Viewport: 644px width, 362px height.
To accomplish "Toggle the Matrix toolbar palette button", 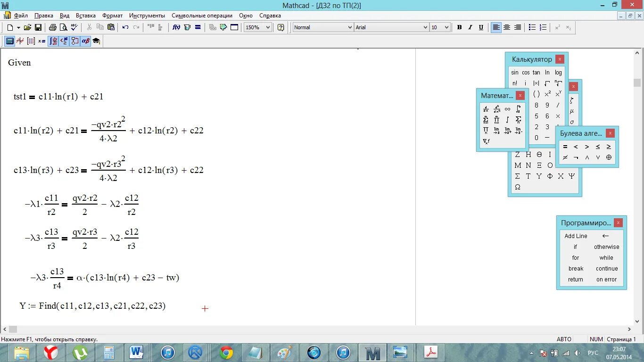I will (31, 41).
